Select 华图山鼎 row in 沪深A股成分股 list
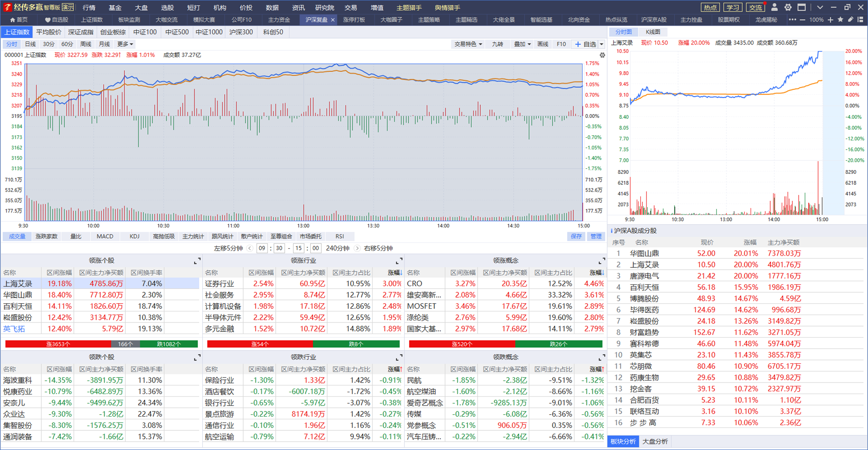This screenshot has height=450, width=868. [x=736, y=253]
